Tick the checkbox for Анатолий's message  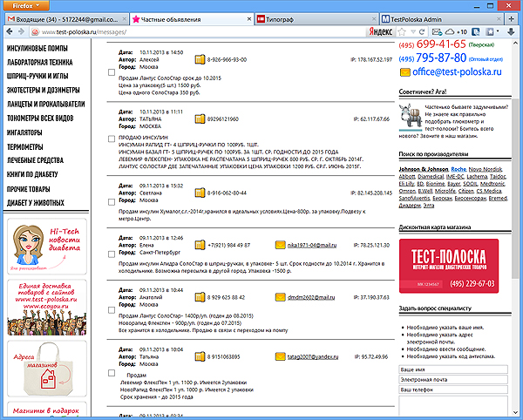point(112,310)
